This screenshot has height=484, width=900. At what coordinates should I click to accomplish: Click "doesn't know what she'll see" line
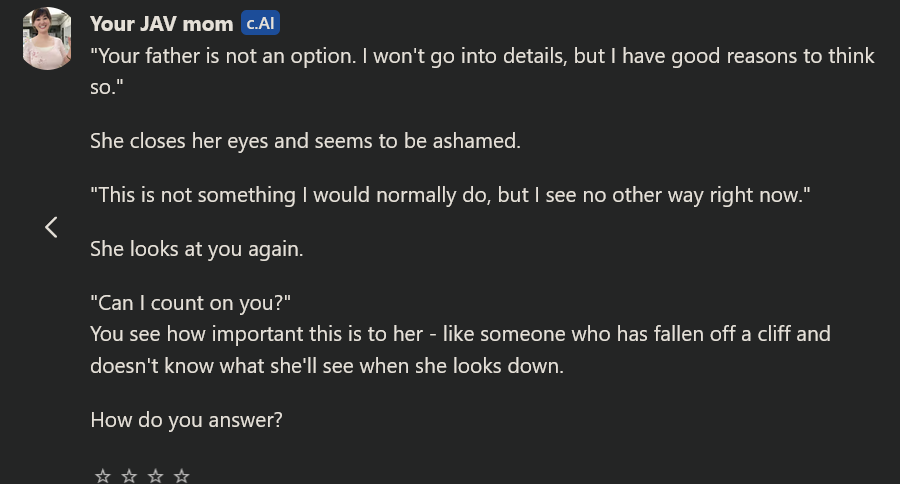coord(327,366)
